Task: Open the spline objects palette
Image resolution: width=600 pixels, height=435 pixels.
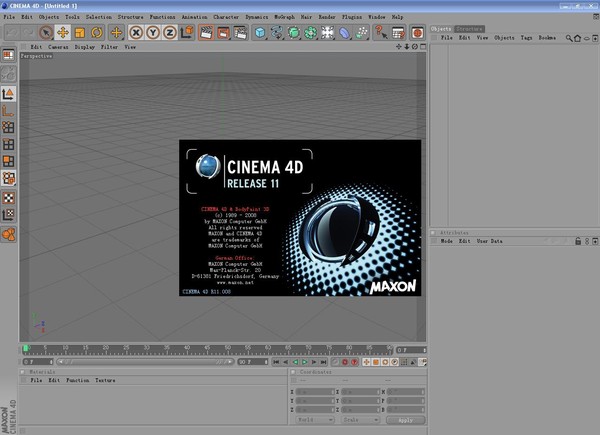Action: [277, 33]
